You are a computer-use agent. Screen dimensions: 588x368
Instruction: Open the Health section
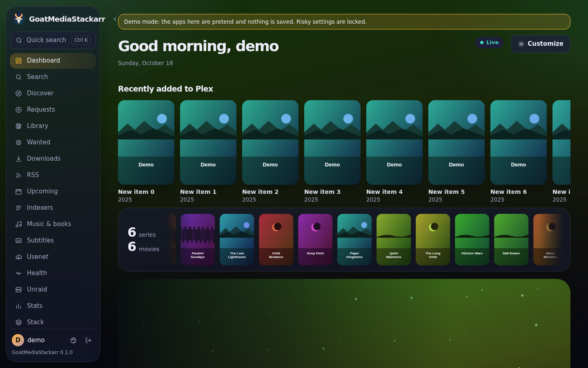point(53,273)
